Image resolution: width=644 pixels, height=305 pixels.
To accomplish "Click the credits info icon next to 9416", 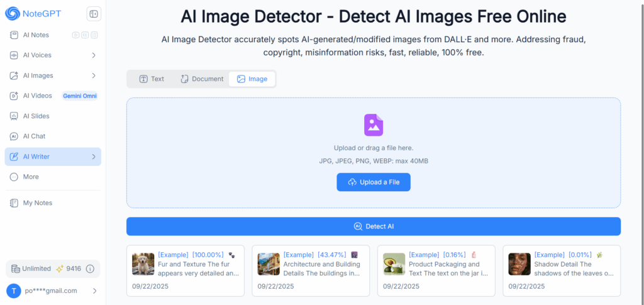I will (91, 269).
